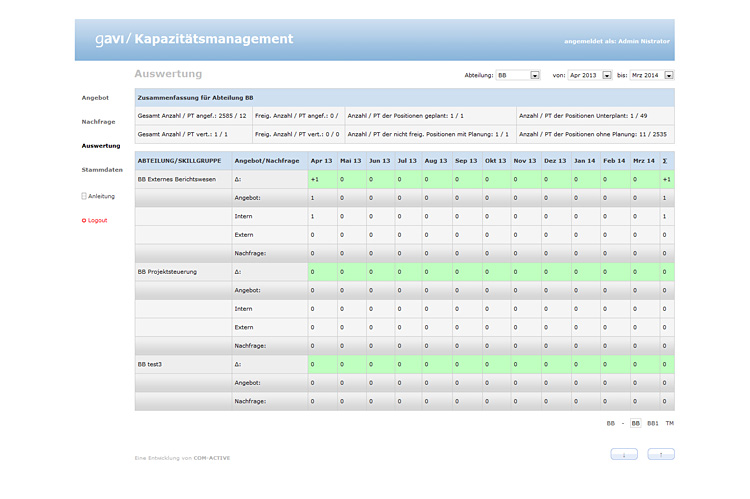Click the Jan 14 column header

click(585, 161)
